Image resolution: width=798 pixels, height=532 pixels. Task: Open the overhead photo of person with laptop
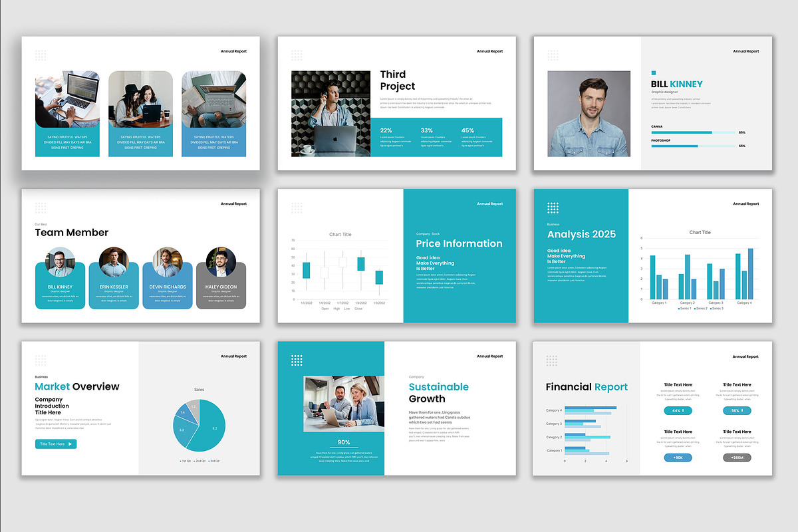point(213,99)
